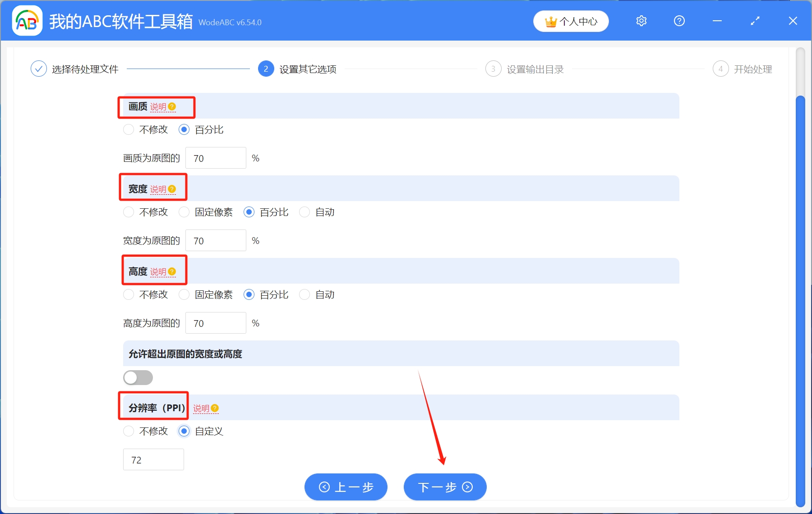Select 固定像素 option for 宽度
Image resolution: width=812 pixels, height=514 pixels.
point(184,212)
